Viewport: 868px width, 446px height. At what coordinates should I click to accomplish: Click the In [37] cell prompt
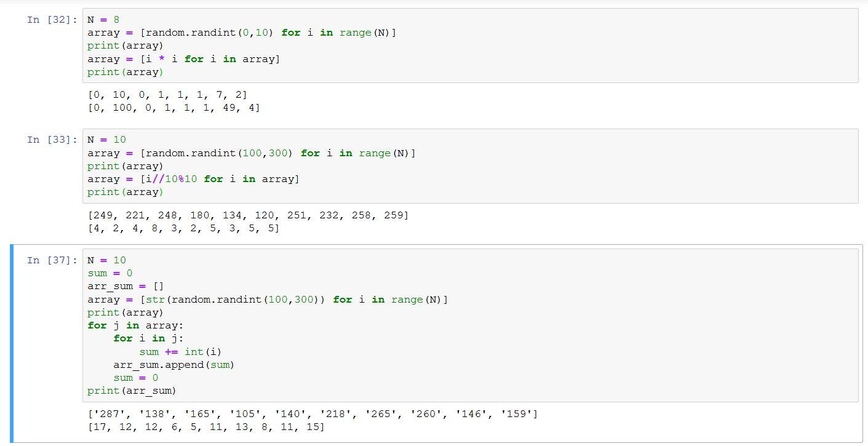pos(52,260)
